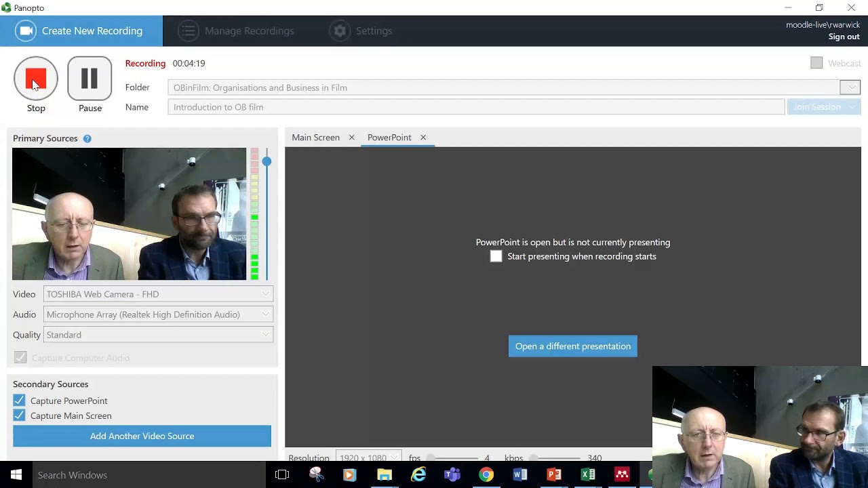The height and width of the screenshot is (488, 868).
Task: Open the Manage Recordings tab
Action: (x=236, y=30)
